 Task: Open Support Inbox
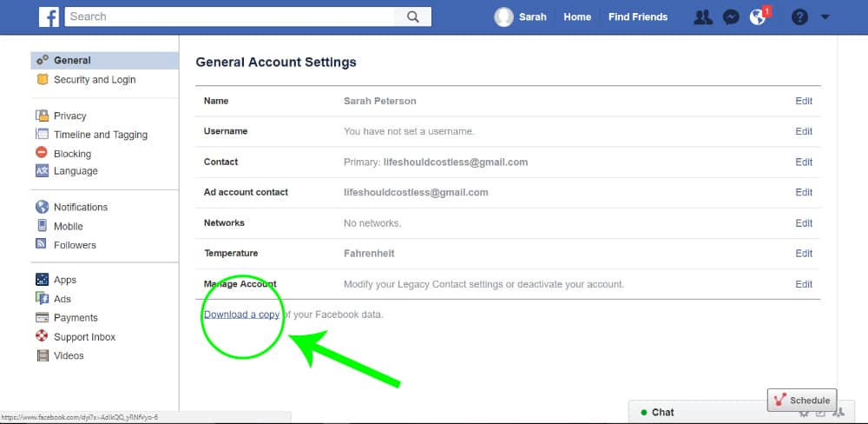(85, 337)
